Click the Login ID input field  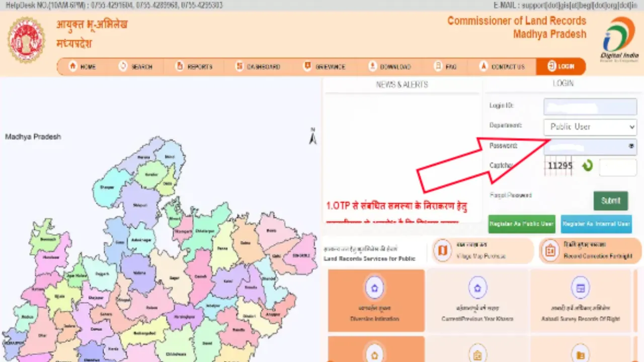590,107
